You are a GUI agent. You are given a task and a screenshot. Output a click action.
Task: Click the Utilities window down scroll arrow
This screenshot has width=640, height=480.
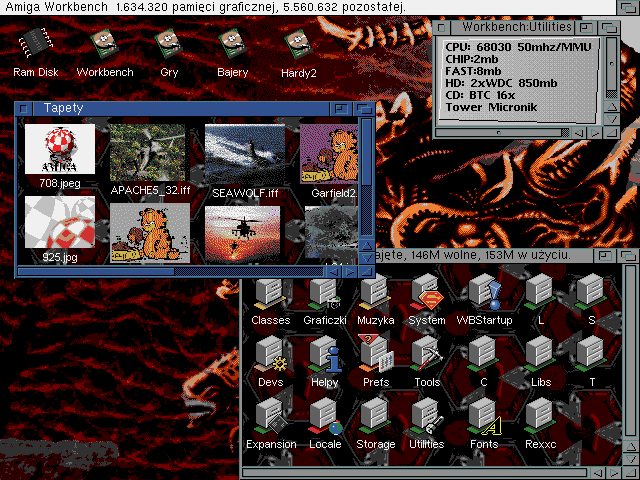point(612,119)
